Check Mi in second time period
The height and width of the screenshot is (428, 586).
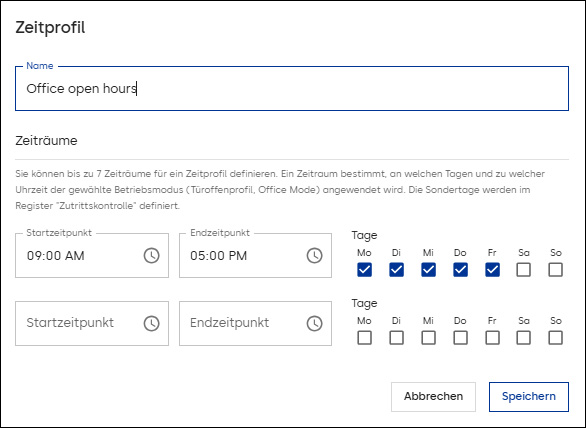(428, 338)
